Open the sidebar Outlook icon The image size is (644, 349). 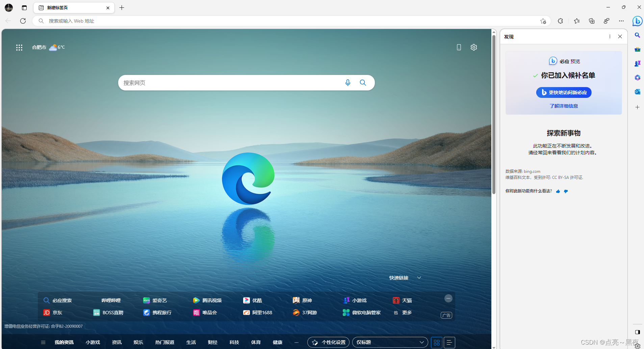tap(637, 92)
